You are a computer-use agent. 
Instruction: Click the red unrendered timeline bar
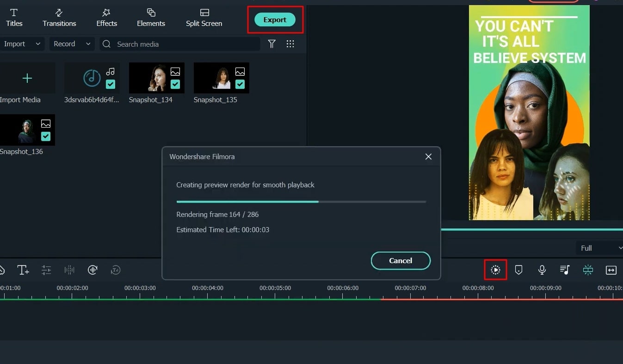coord(502,299)
